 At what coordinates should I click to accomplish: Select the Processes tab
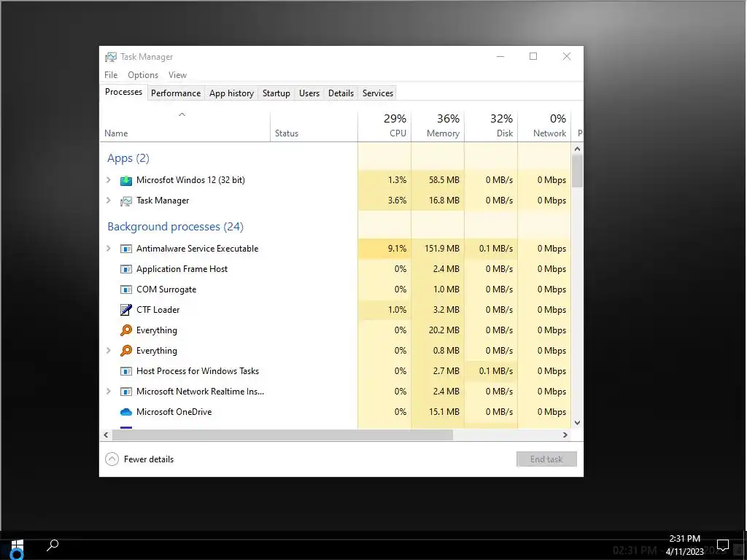pos(123,93)
